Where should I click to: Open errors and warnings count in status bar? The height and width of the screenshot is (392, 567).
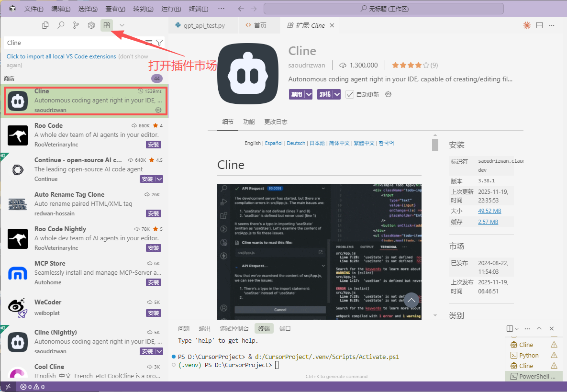[33, 387]
